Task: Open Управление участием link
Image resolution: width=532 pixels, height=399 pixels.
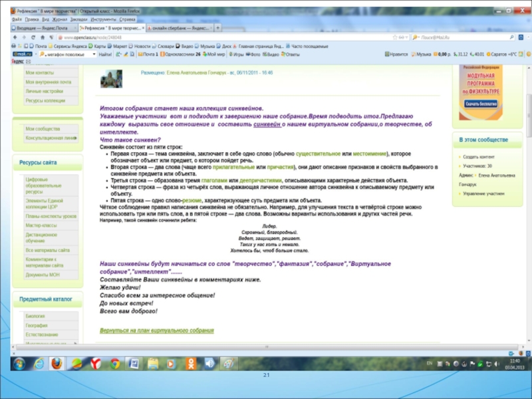Action: point(483,194)
